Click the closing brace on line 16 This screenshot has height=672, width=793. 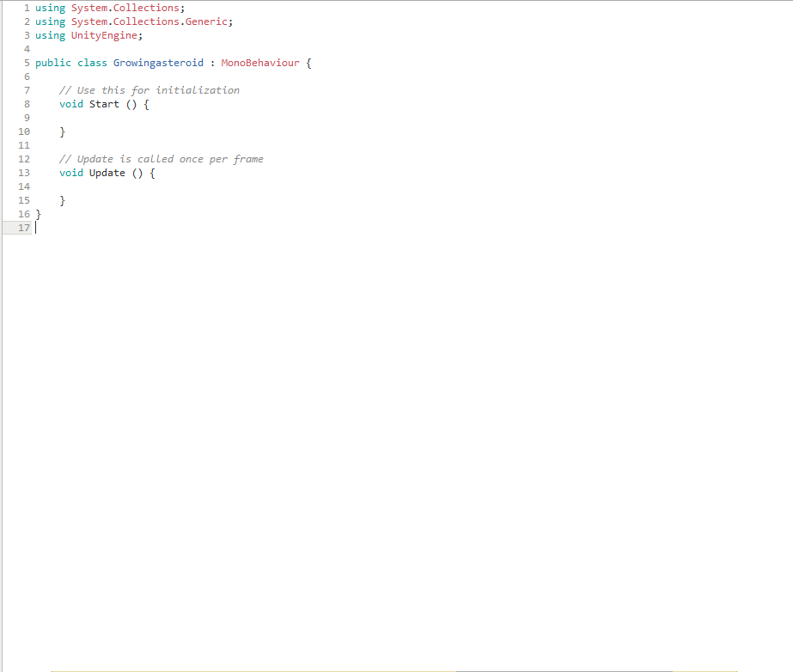point(39,213)
